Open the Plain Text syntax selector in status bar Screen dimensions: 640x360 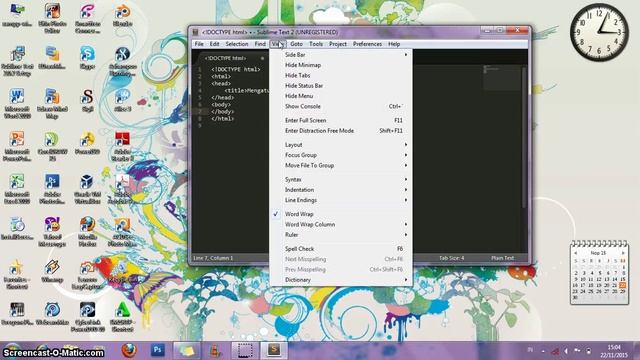[502, 258]
